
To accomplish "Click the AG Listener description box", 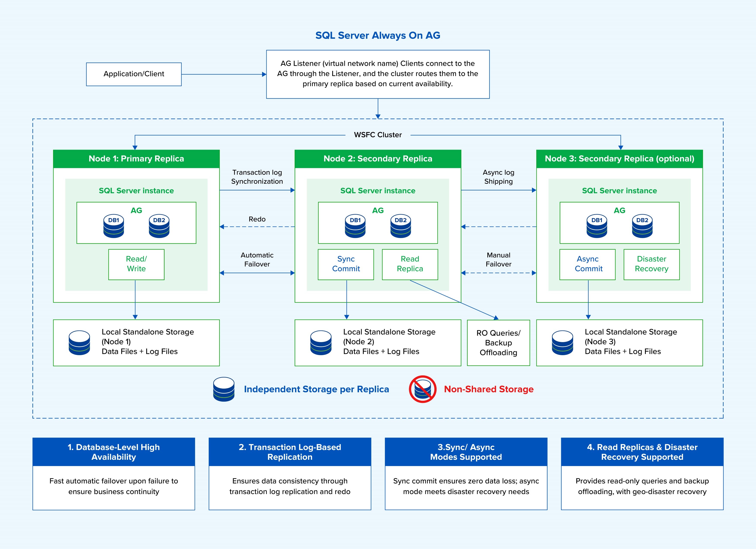I will pos(378,74).
